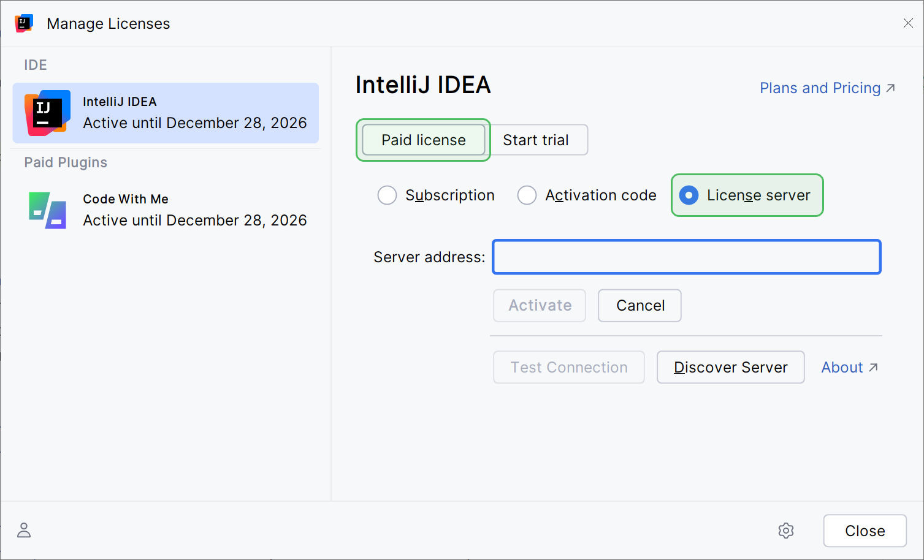Select the IntelliJ IDEA product icon in sidebar

click(47, 113)
